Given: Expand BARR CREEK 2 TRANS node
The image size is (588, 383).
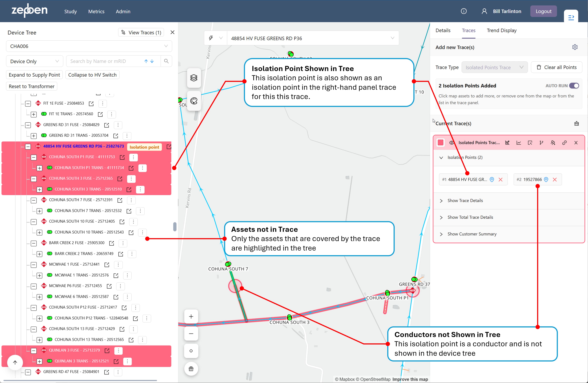Looking at the screenshot, I should point(39,254).
